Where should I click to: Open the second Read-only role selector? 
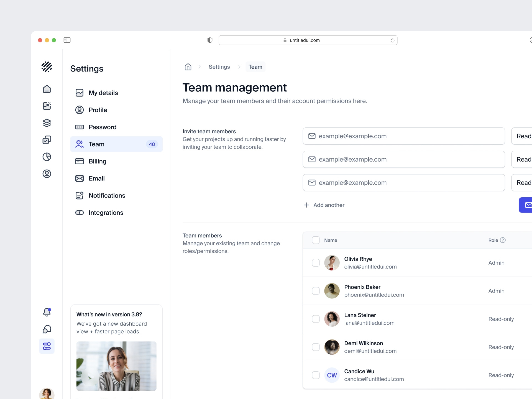(523, 159)
